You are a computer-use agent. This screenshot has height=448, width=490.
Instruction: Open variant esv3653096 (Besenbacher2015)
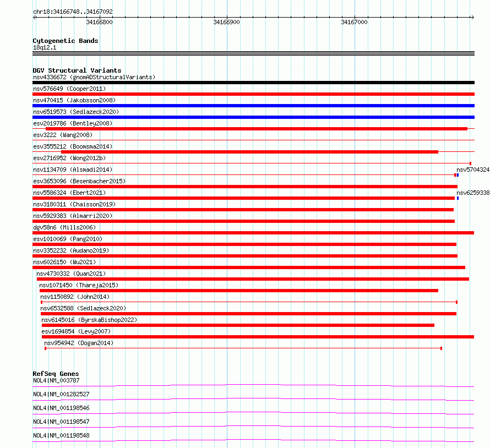79,181
